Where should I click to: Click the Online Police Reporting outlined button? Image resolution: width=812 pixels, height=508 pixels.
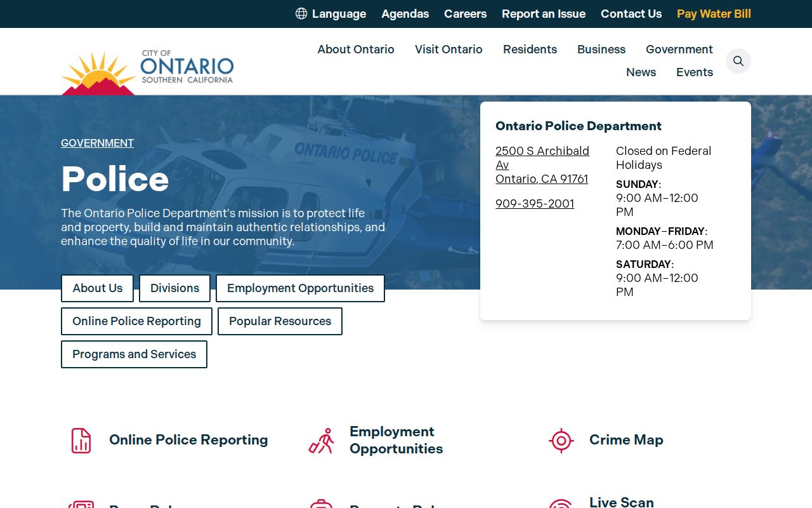point(136,321)
